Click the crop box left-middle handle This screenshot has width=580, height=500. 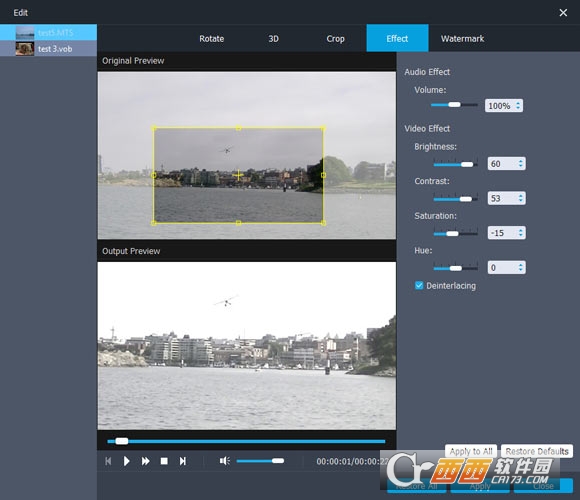pyautogui.click(x=154, y=175)
